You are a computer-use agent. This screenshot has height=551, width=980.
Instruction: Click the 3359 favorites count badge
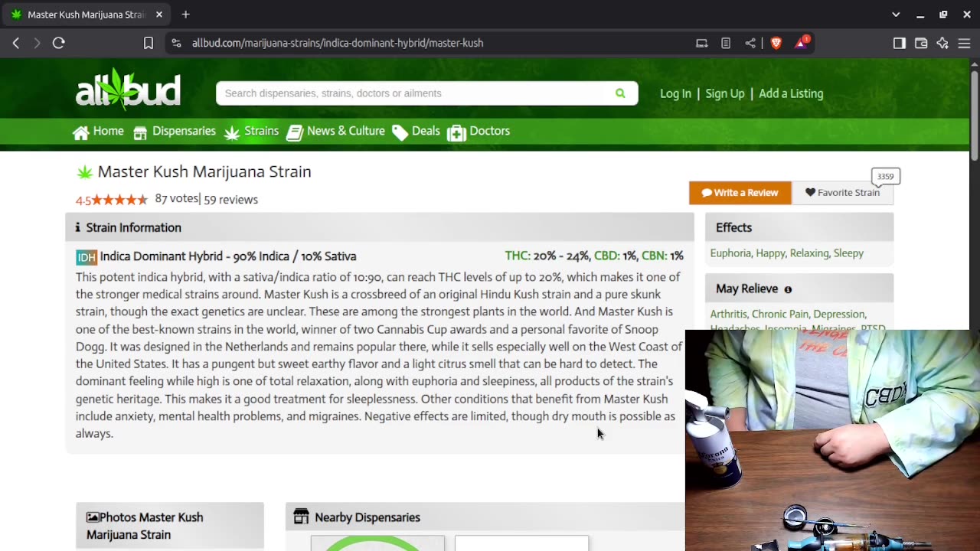click(x=885, y=176)
